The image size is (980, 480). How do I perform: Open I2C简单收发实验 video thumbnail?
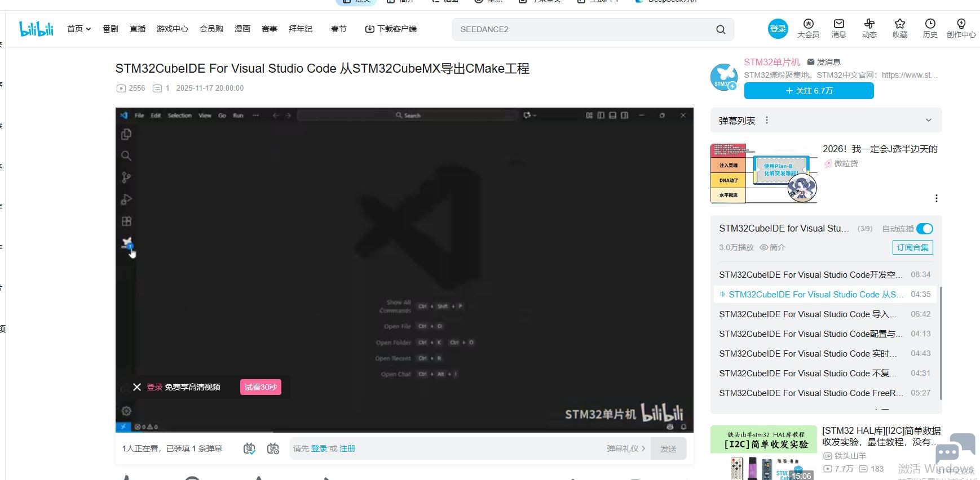coord(763,452)
